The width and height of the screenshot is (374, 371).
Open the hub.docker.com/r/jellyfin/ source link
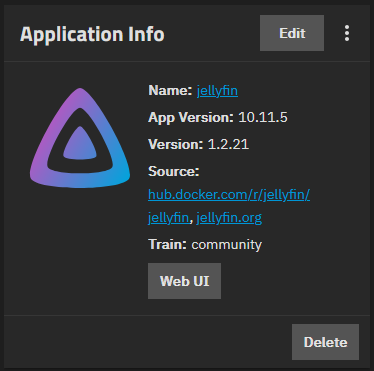click(x=229, y=194)
